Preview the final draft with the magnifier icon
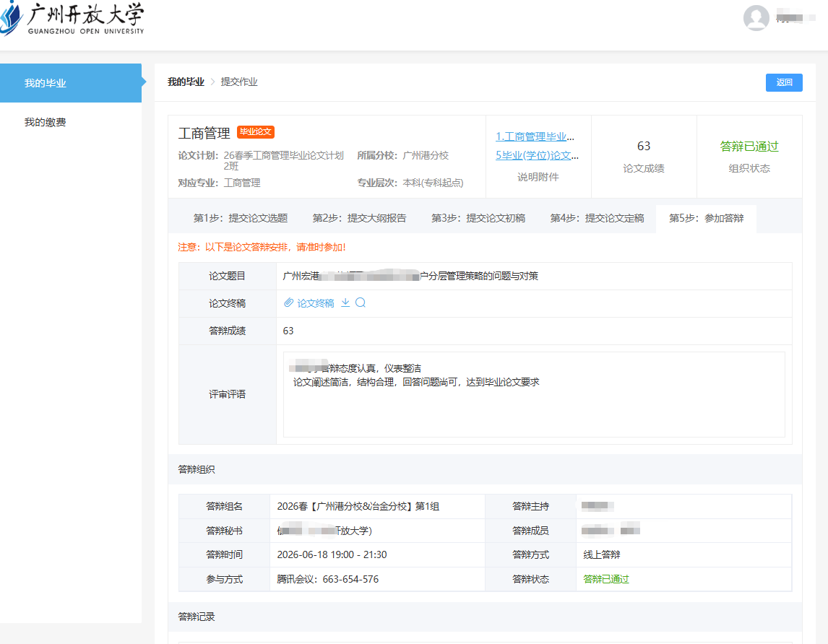828x644 pixels. click(x=361, y=303)
